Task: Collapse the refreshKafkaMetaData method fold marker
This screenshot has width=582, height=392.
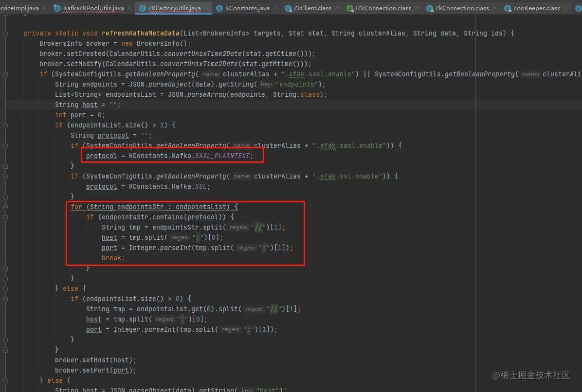Action: click(x=5, y=34)
